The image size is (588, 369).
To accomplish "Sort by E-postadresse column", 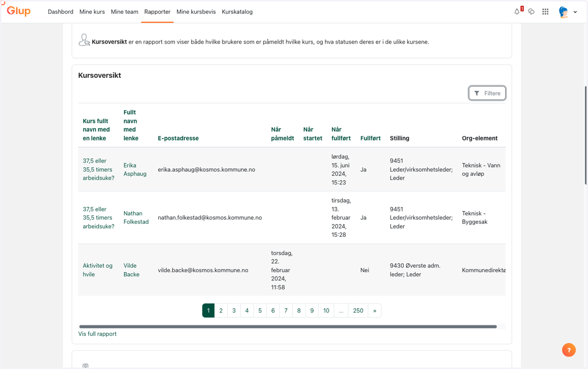I will tap(178, 138).
